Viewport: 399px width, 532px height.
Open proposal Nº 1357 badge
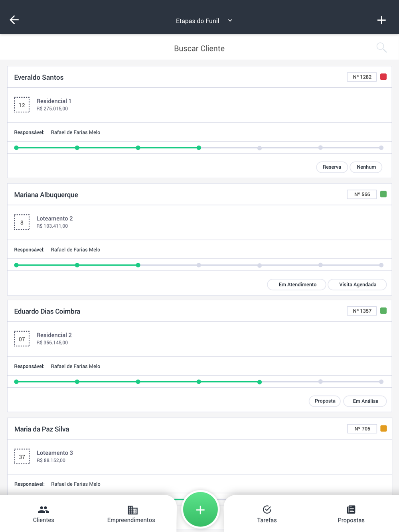(x=362, y=311)
